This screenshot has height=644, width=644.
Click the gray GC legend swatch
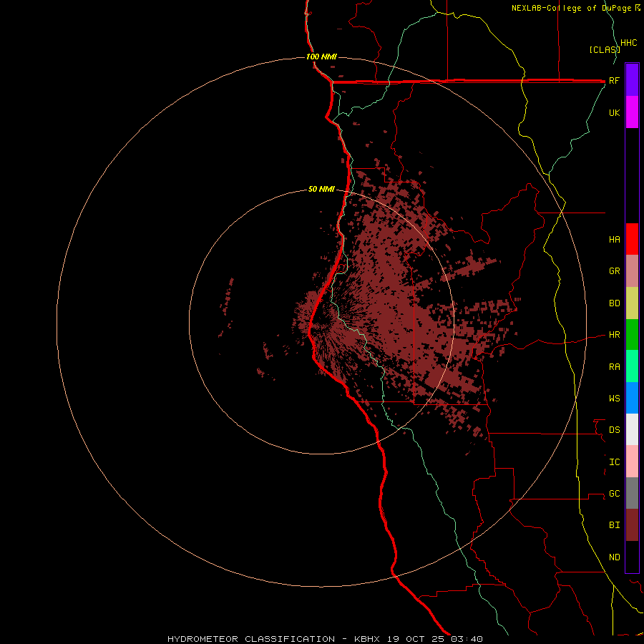point(632,493)
